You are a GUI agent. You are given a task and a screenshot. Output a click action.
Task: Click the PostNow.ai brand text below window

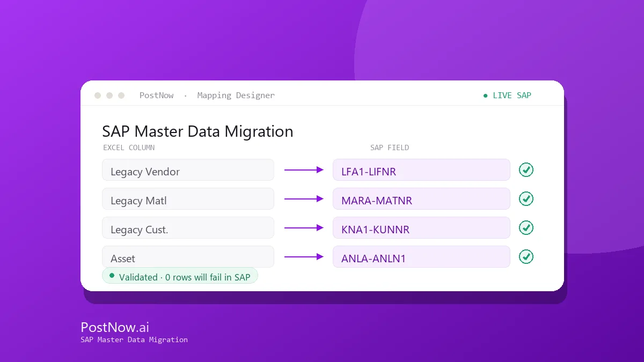(x=115, y=327)
